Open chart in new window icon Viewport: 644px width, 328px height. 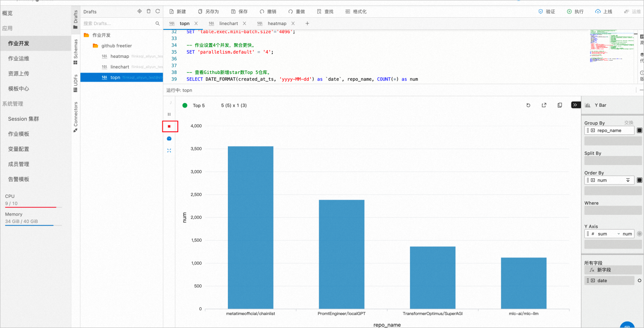(544, 105)
